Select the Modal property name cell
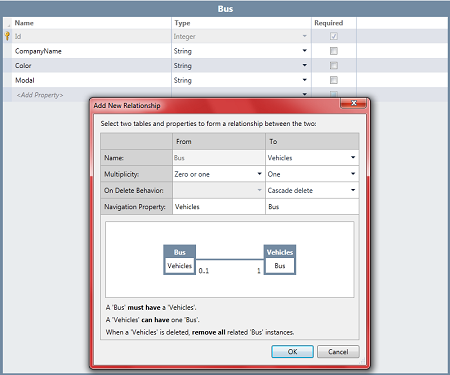 (x=91, y=80)
